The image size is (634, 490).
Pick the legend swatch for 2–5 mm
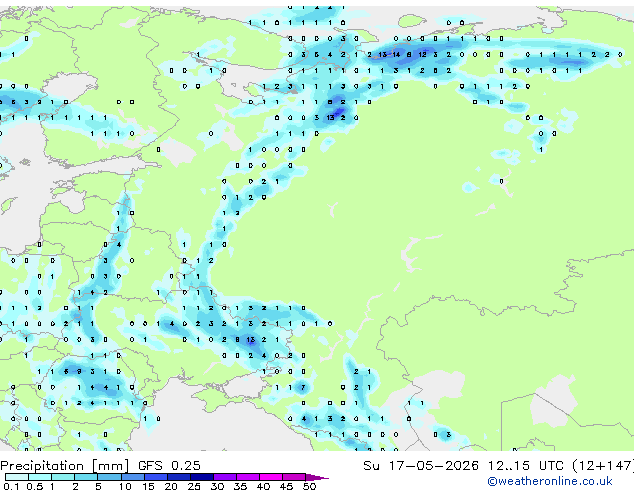[86, 477]
